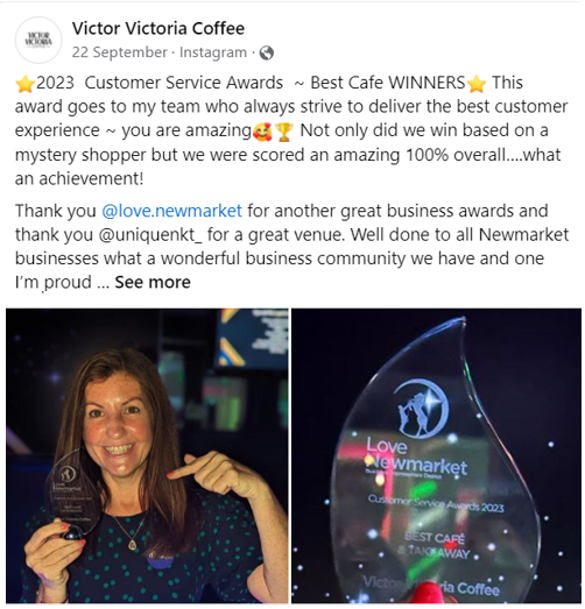
Task: Click the trophy emoji in the post
Action: click(x=284, y=132)
